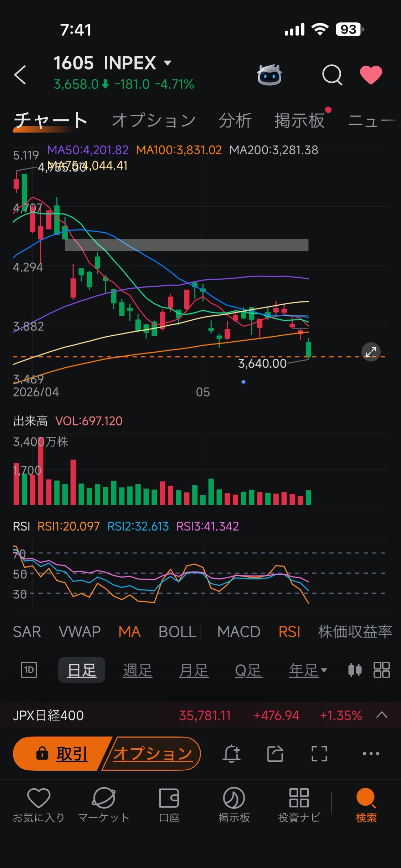Open the robot AI assistant icon
401x868 pixels.
[269, 75]
